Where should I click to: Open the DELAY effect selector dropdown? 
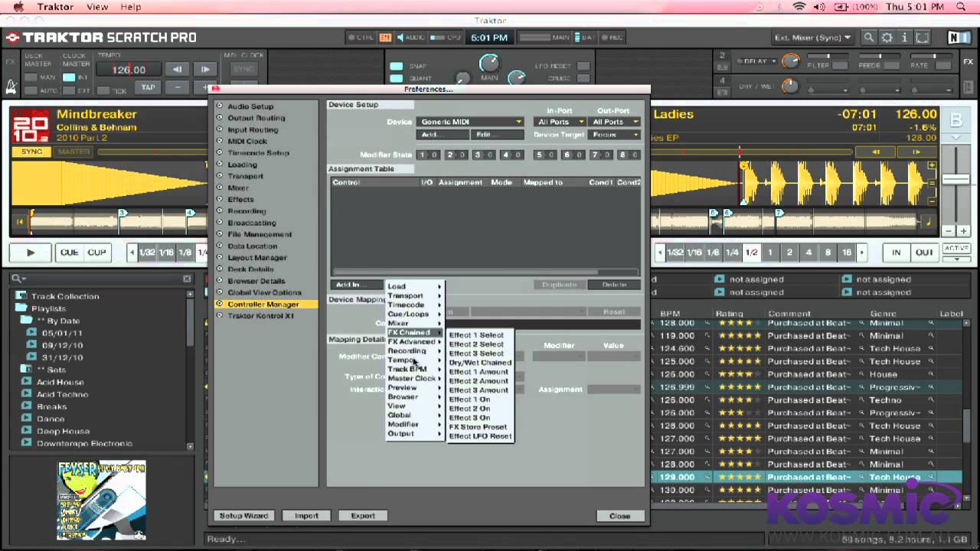(x=758, y=61)
